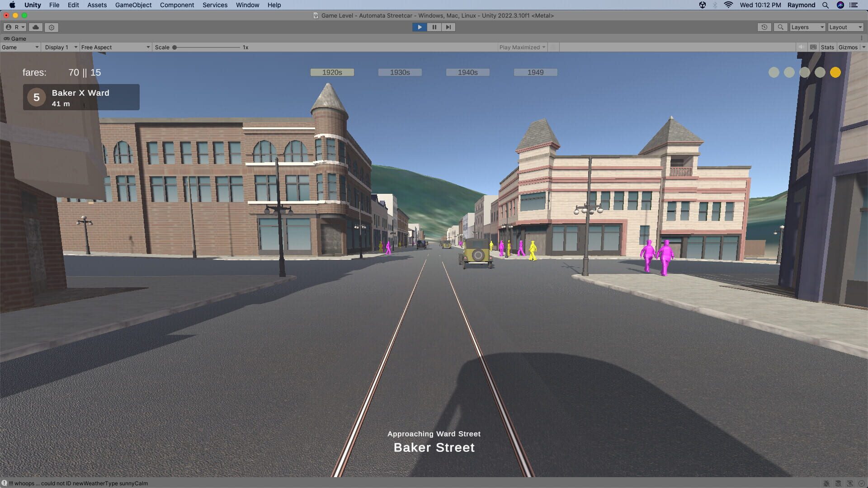Open Unity account settings via the gear icon
Screen dimensions: 868x488
point(51,27)
